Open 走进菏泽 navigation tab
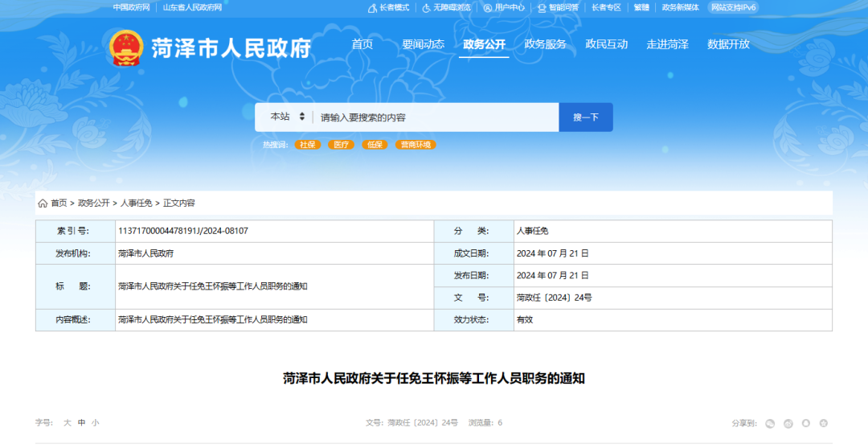The width and height of the screenshot is (868, 448). [x=668, y=44]
